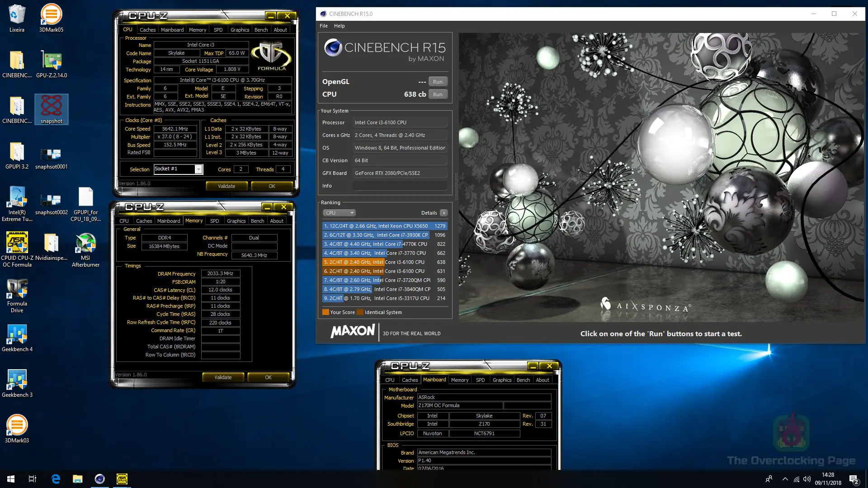Select ranking row Core i5-3317U 214

(385, 298)
